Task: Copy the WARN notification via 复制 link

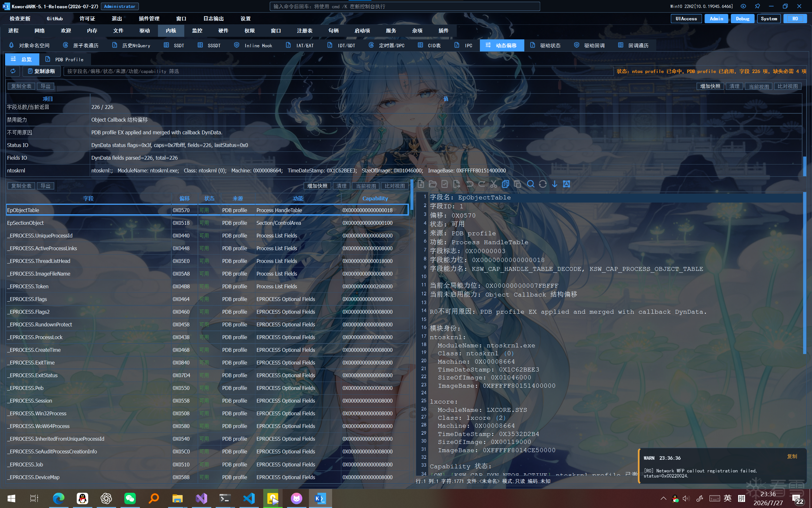Action: 792,456
